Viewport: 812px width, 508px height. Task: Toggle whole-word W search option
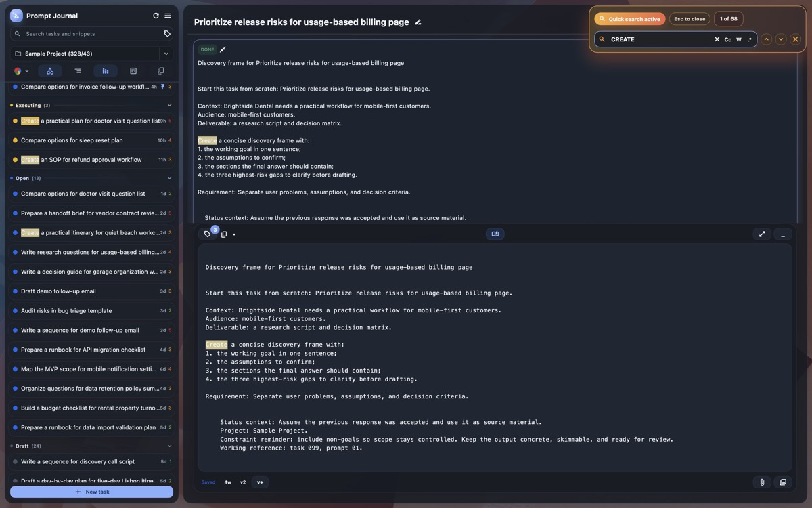coord(739,39)
